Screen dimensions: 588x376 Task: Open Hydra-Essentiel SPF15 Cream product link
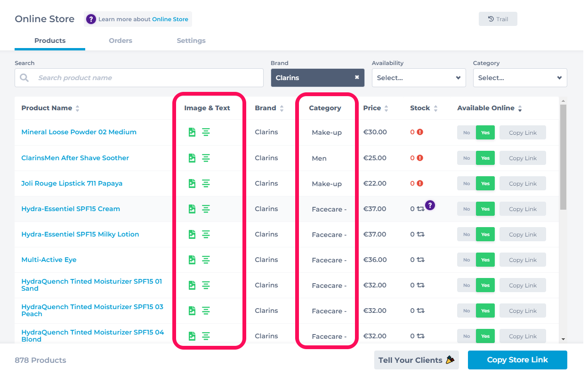[71, 209]
